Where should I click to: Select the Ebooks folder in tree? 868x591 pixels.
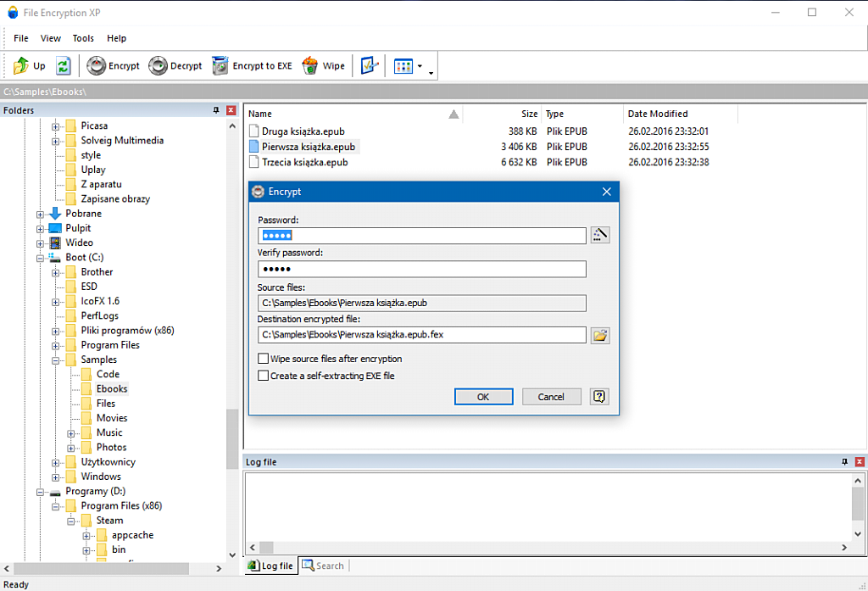click(x=112, y=389)
